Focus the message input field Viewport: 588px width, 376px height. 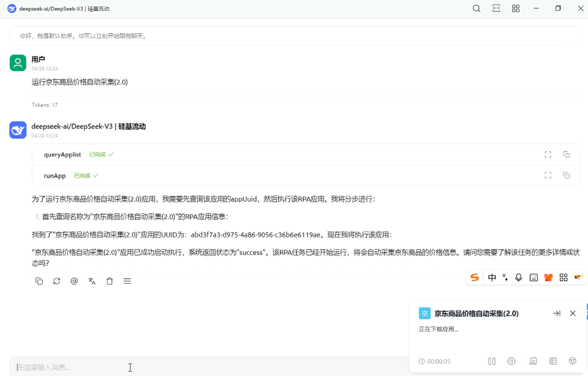tap(210, 367)
